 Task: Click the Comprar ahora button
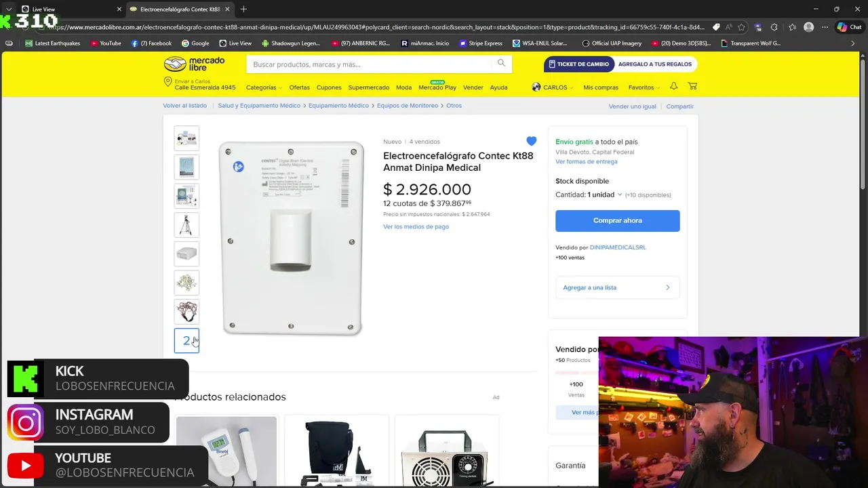pos(617,220)
